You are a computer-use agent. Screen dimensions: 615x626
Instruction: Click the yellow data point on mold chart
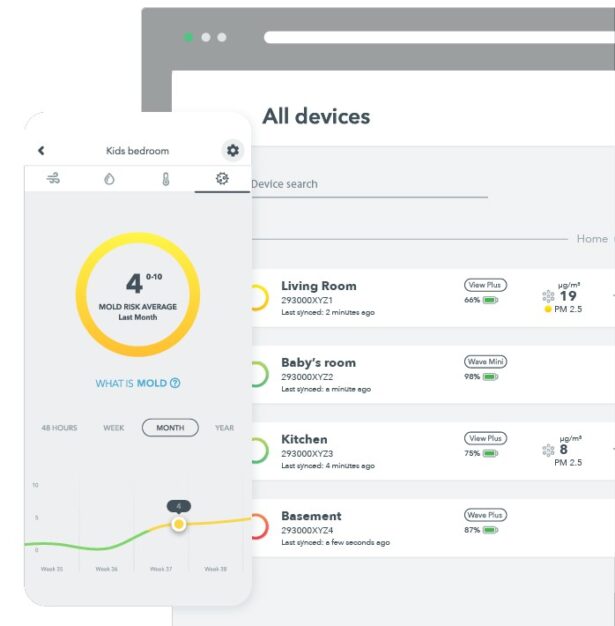[x=179, y=524]
